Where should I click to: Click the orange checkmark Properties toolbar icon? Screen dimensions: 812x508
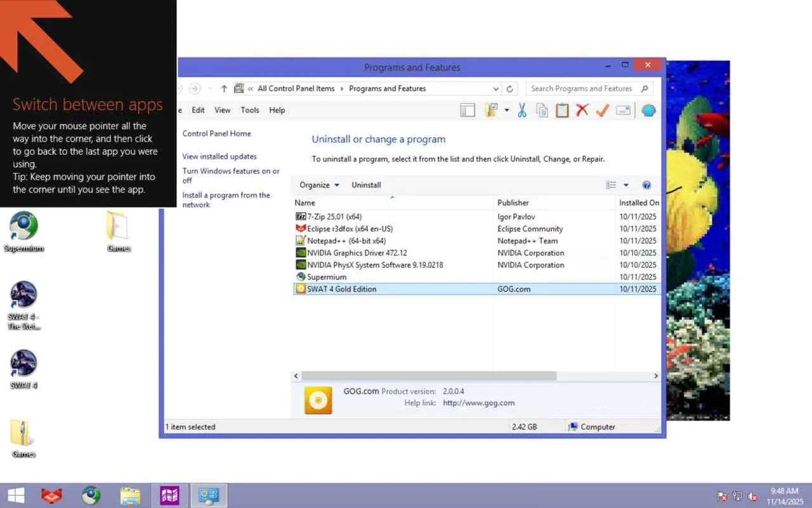click(x=602, y=110)
